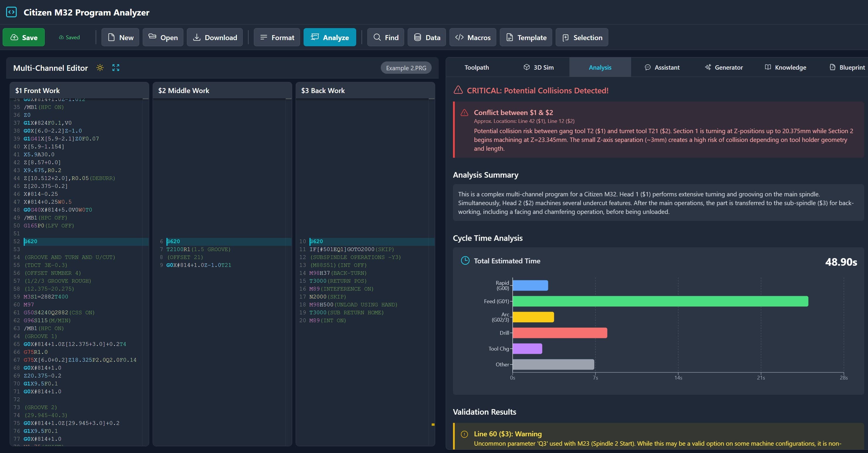Open the Find search tool
Viewport: 868px width, 453px height.
click(x=385, y=37)
